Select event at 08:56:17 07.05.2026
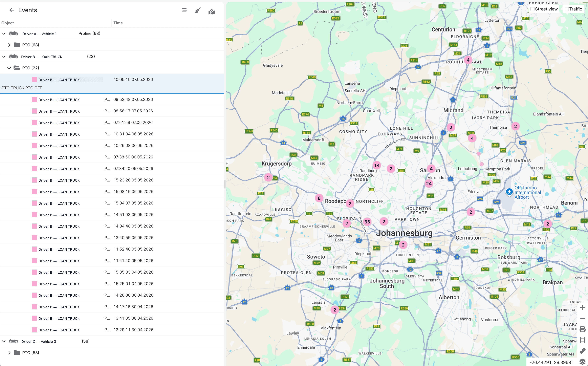 [x=112, y=111]
